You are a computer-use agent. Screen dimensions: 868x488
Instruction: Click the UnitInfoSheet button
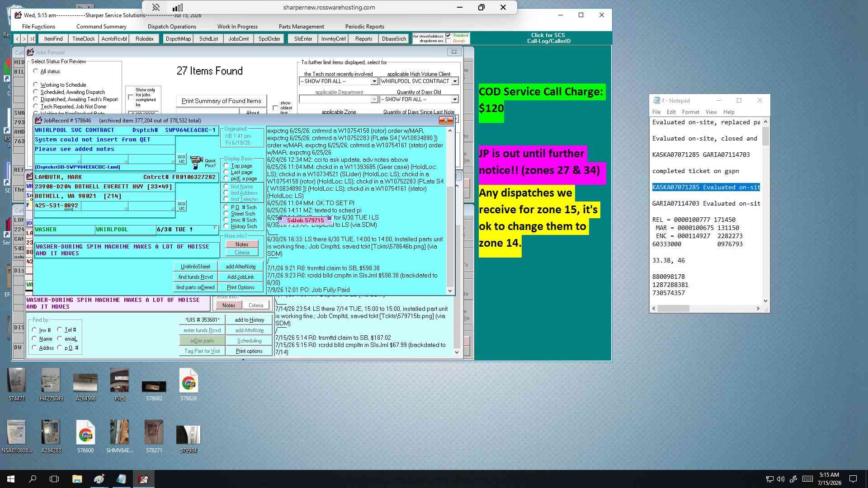195,267
